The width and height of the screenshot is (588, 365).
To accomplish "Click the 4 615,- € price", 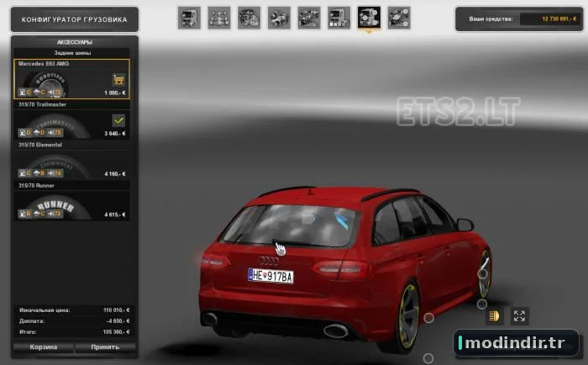I will (x=115, y=214).
